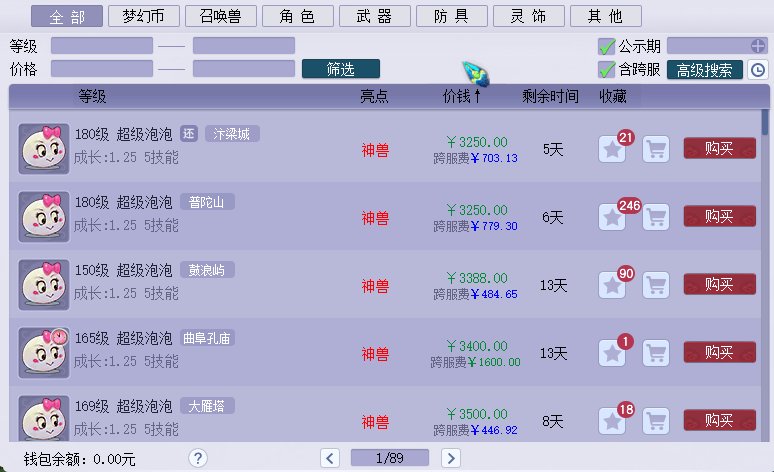Add 汴梁城 listing to cart
This screenshot has height=472, width=774.
pos(656,149)
